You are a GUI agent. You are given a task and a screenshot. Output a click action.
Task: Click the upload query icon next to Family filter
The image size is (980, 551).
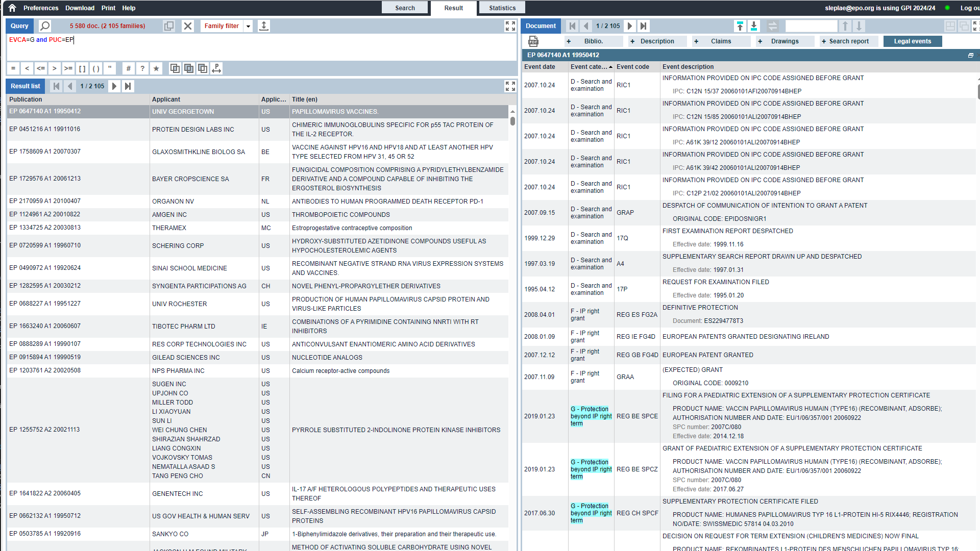[264, 26]
